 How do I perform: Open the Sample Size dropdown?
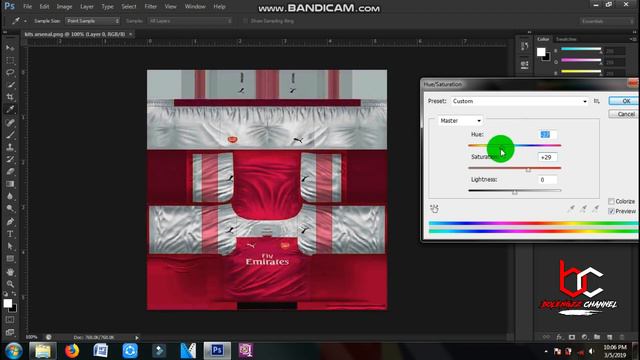click(93, 21)
